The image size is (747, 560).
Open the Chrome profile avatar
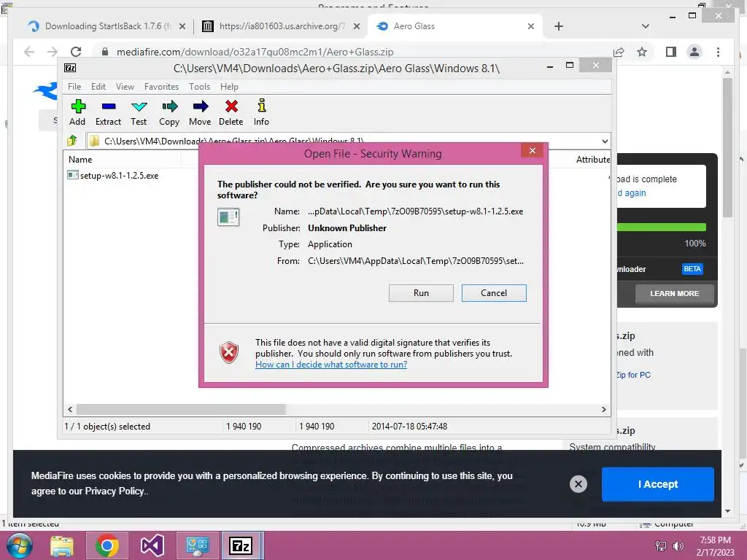(694, 52)
